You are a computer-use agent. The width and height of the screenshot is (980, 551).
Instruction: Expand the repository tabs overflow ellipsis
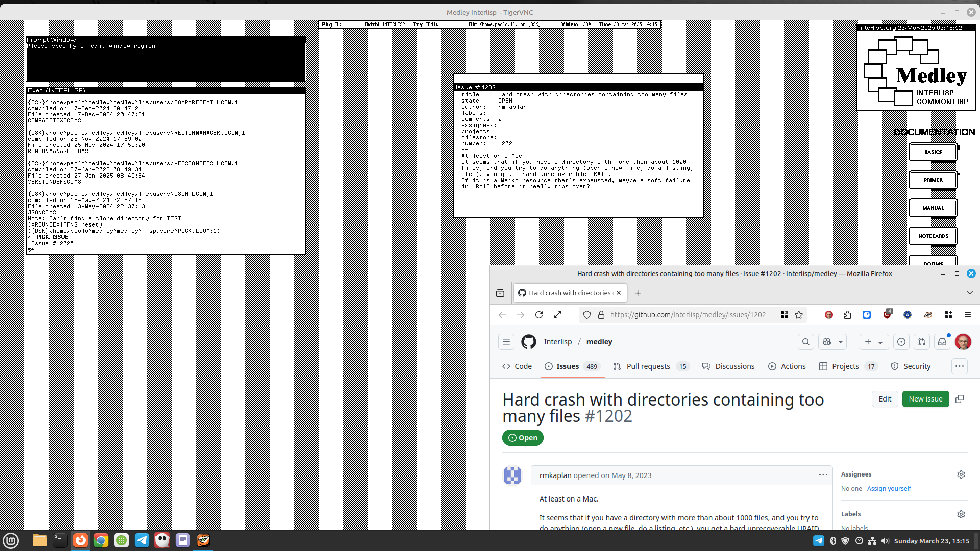960,366
